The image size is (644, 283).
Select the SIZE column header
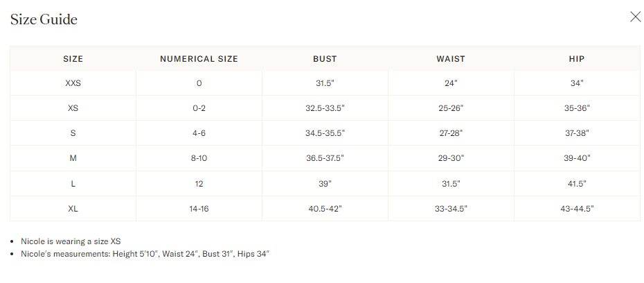point(73,59)
